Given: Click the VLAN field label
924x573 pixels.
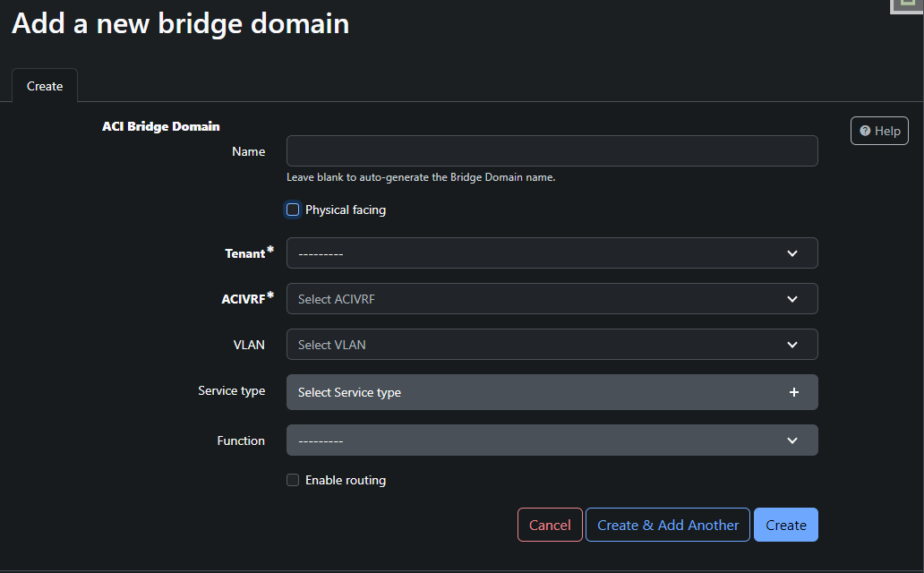Looking at the screenshot, I should 249,345.
